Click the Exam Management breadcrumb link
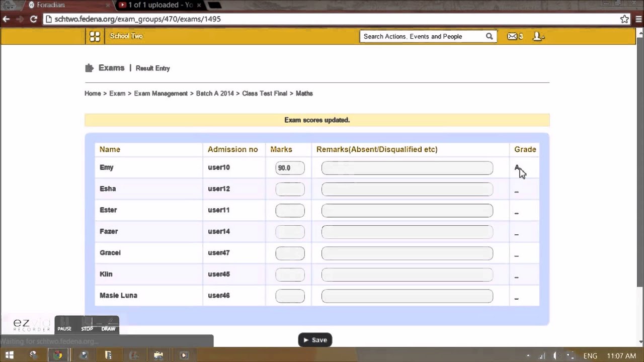644x362 pixels. 160,94
